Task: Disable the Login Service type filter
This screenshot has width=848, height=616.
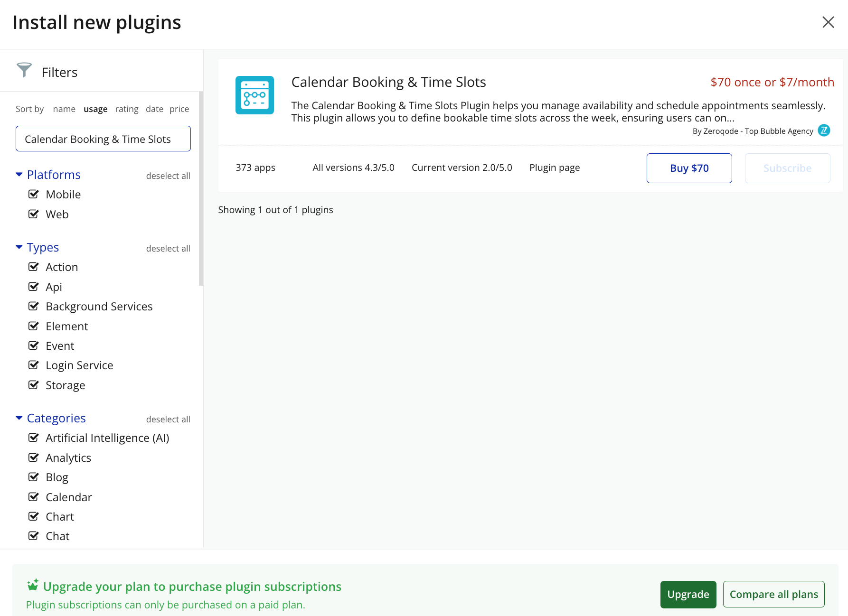Action: [34, 365]
